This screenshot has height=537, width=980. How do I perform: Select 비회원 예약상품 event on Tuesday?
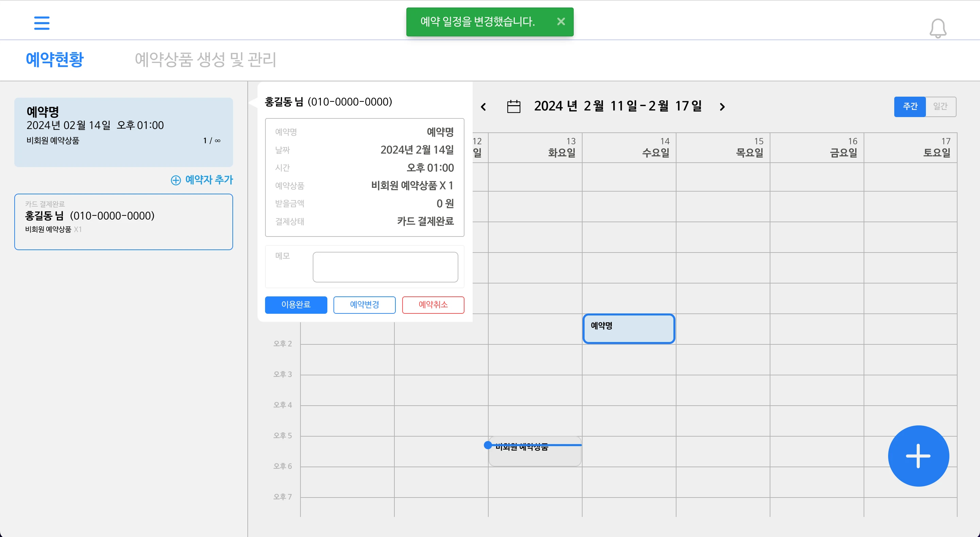535,451
